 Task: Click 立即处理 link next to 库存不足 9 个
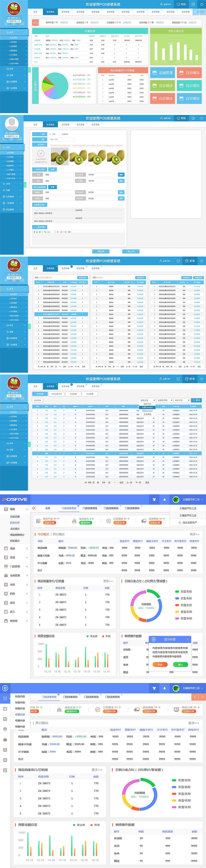point(64,23)
